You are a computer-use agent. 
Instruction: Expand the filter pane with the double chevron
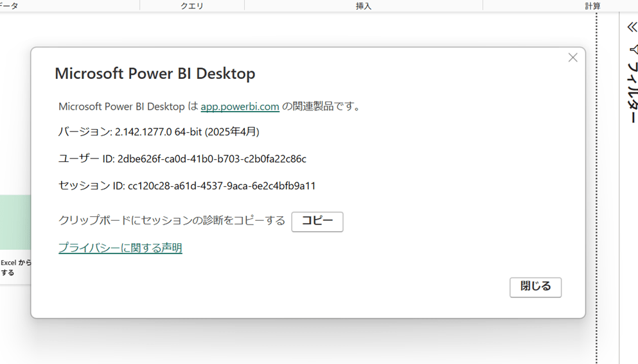pyautogui.click(x=632, y=27)
